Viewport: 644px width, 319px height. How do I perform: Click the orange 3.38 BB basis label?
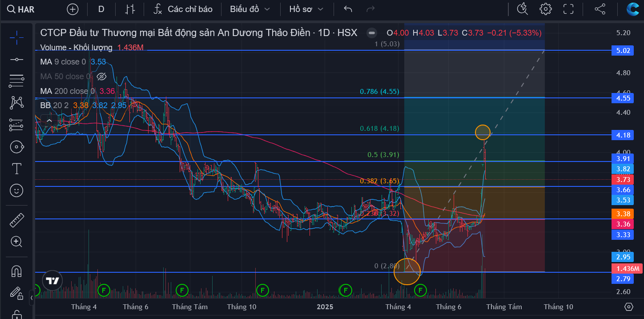[623, 214]
